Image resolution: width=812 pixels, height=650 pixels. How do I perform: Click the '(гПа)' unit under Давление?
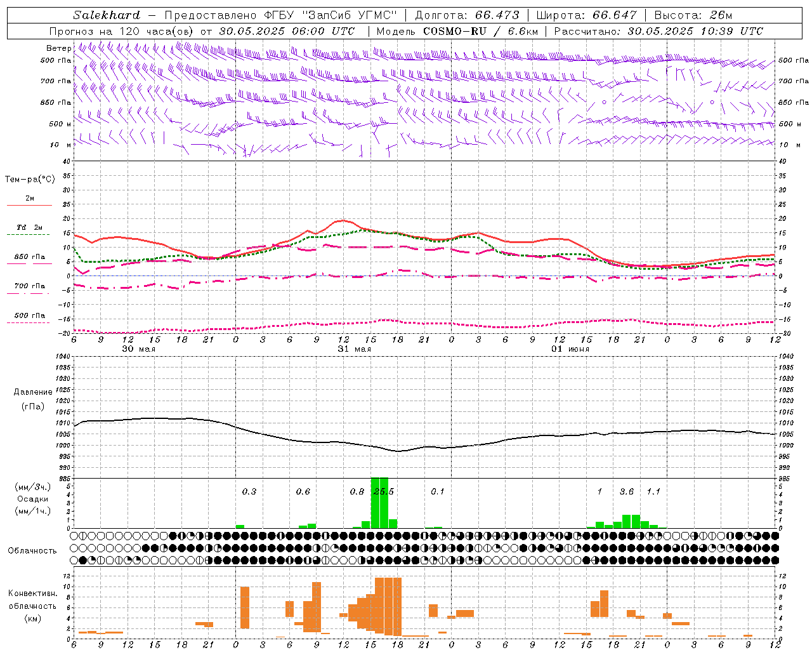(x=33, y=407)
